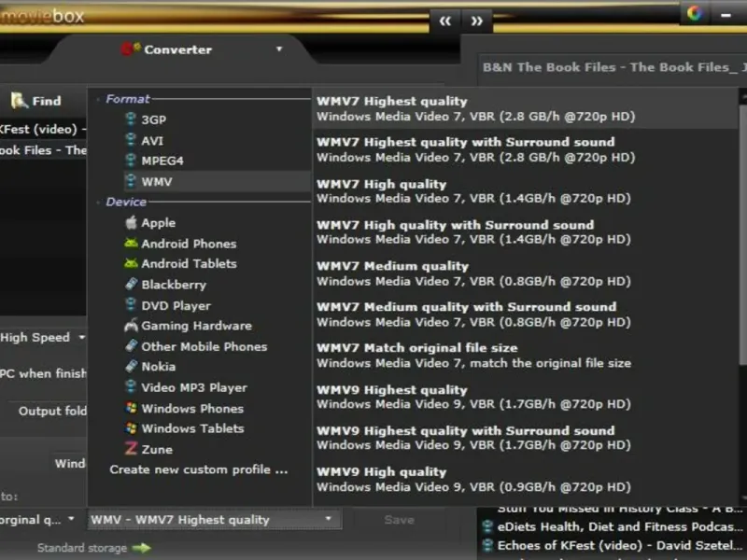747x560 pixels.
Task: Click Create new custom profile
Action: [x=199, y=469]
